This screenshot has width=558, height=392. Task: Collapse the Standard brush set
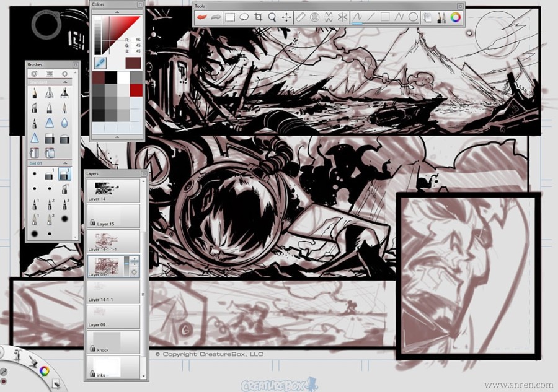[65, 82]
